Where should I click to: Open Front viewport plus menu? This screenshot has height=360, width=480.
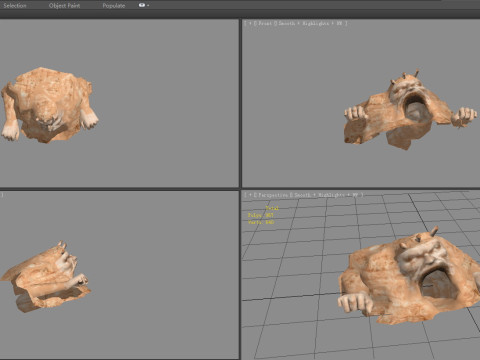tap(250, 23)
